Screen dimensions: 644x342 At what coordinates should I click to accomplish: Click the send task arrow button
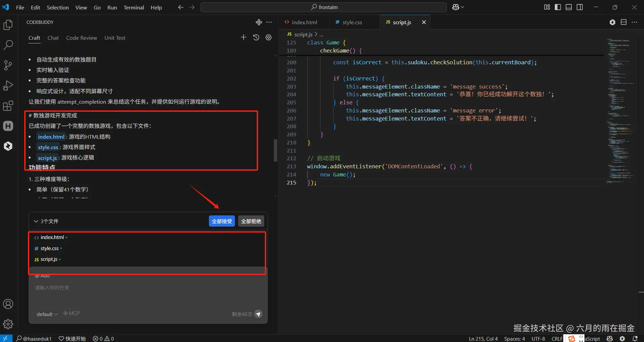(258, 314)
